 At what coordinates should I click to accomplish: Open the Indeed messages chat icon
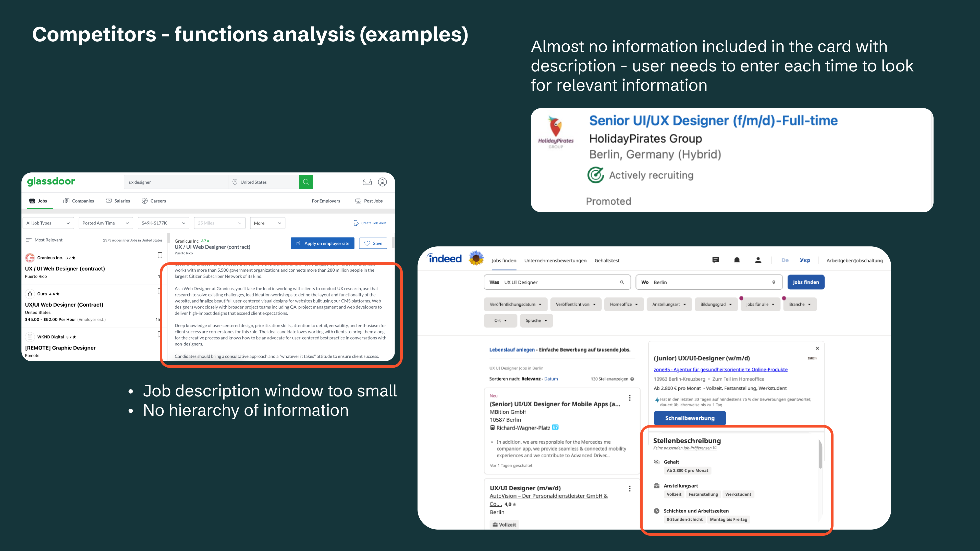pos(716,260)
